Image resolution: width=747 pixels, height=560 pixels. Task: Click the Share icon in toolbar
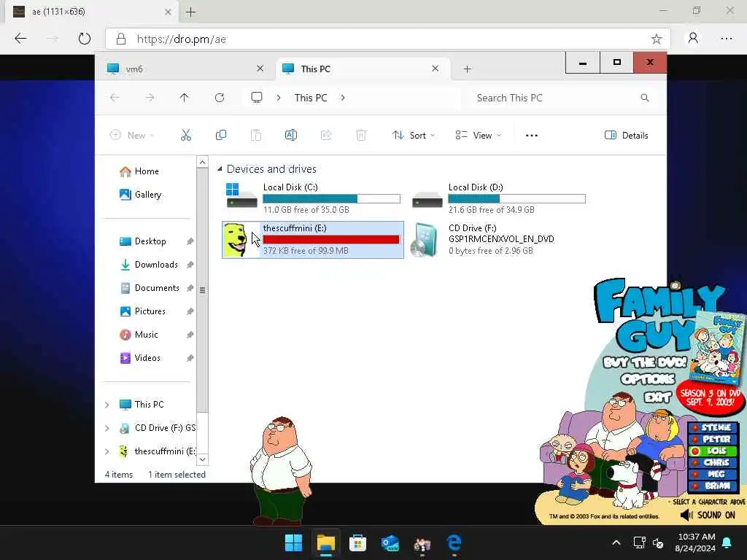[x=326, y=135]
